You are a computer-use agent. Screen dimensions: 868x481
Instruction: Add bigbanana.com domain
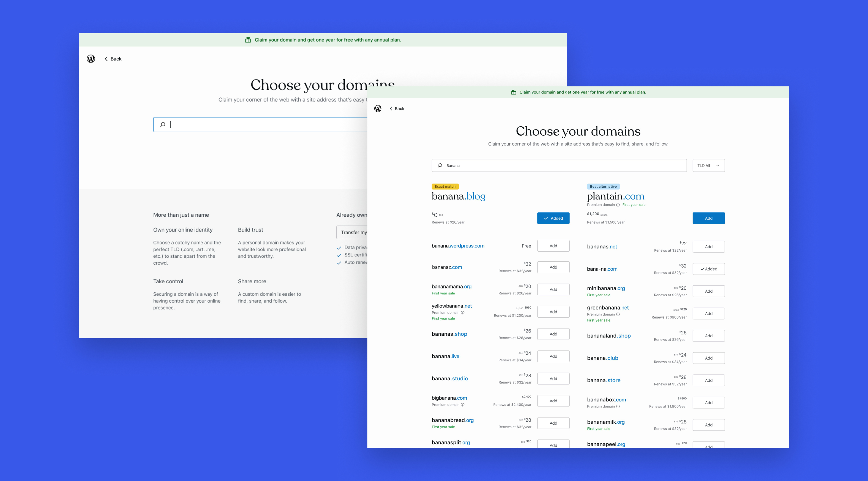[x=553, y=401]
